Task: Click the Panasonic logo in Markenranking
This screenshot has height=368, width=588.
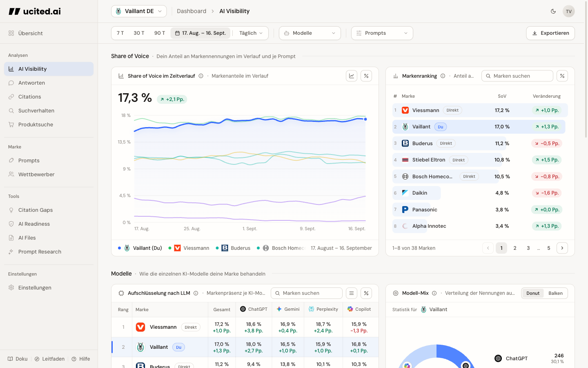Action: point(405,210)
